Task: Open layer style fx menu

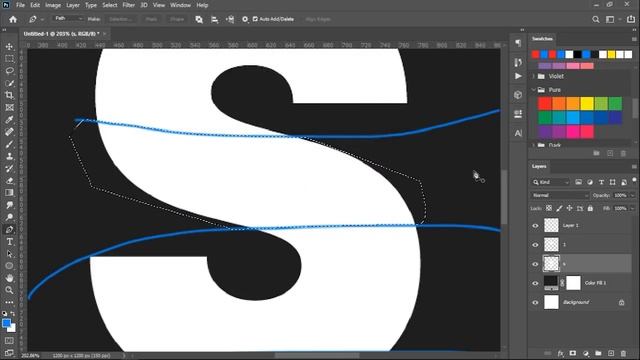Action: coord(560,353)
